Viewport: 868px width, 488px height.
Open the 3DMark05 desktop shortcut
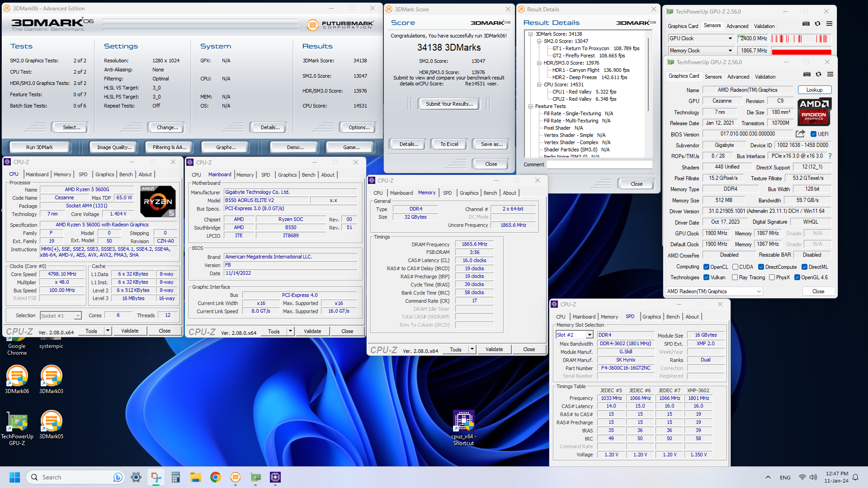tap(51, 425)
